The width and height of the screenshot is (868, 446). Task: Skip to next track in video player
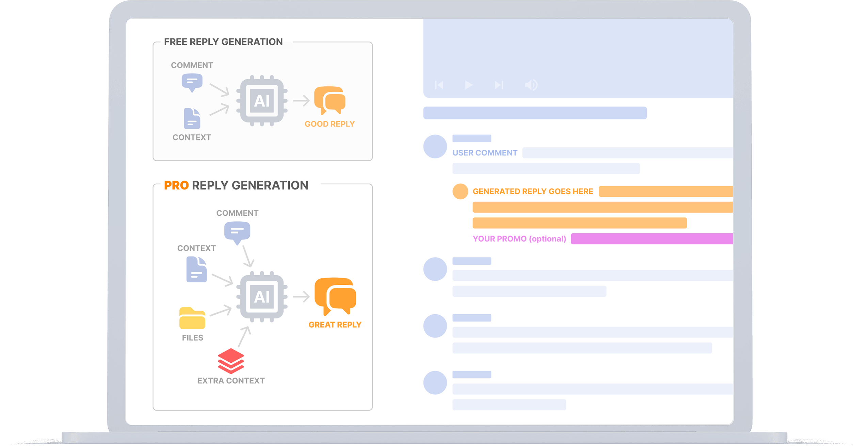pyautogui.click(x=499, y=85)
